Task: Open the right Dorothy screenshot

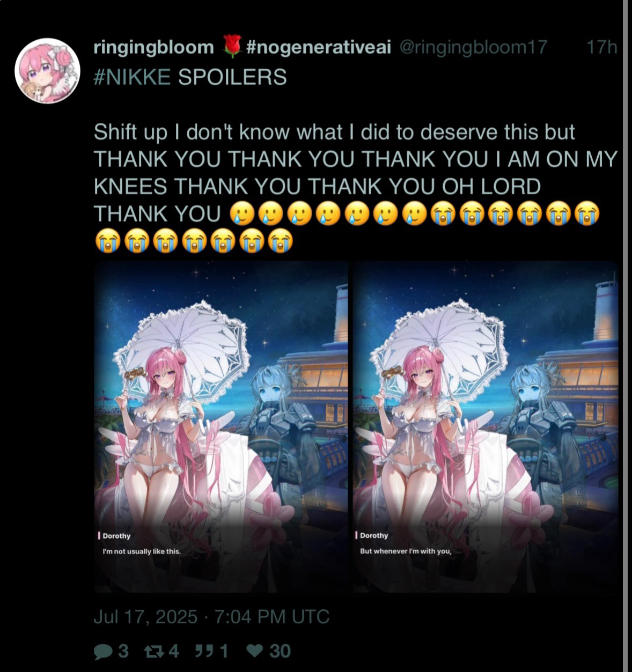Action: (x=486, y=427)
